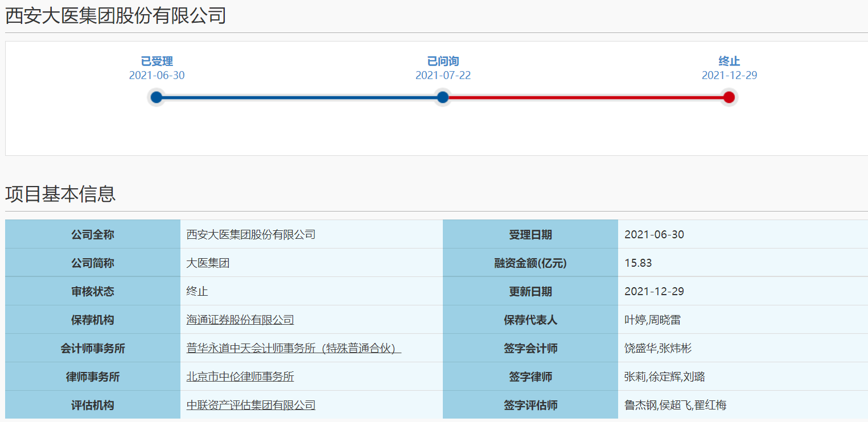The height and width of the screenshot is (422, 868).
Task: Click the 律师事务所 header cell
Action: (x=93, y=377)
